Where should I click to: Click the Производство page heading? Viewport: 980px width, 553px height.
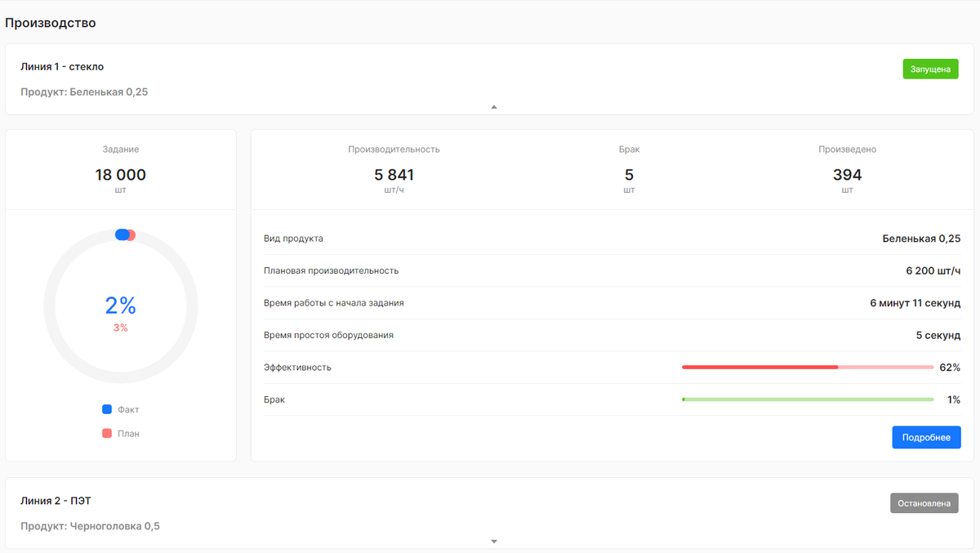pyautogui.click(x=51, y=23)
